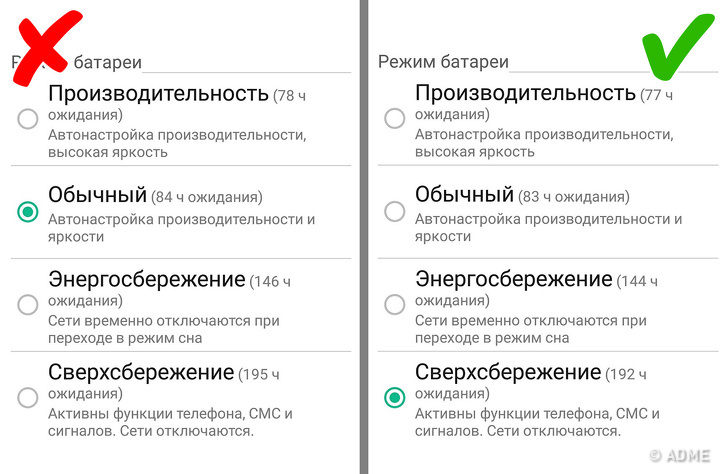Select Обычный radio button in left panel
This screenshot has width=728, height=474.
click(28, 211)
